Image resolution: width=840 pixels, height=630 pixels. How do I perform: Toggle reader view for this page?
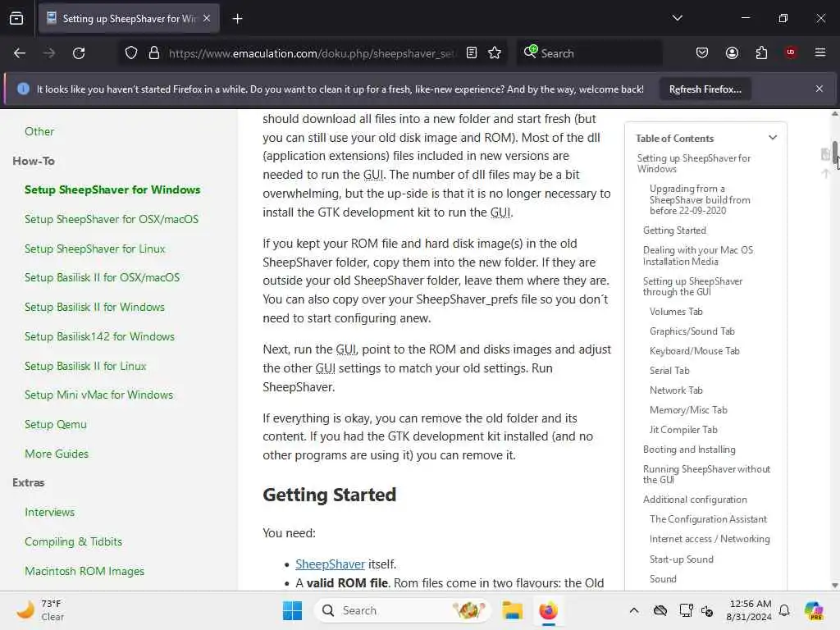pyautogui.click(x=472, y=53)
